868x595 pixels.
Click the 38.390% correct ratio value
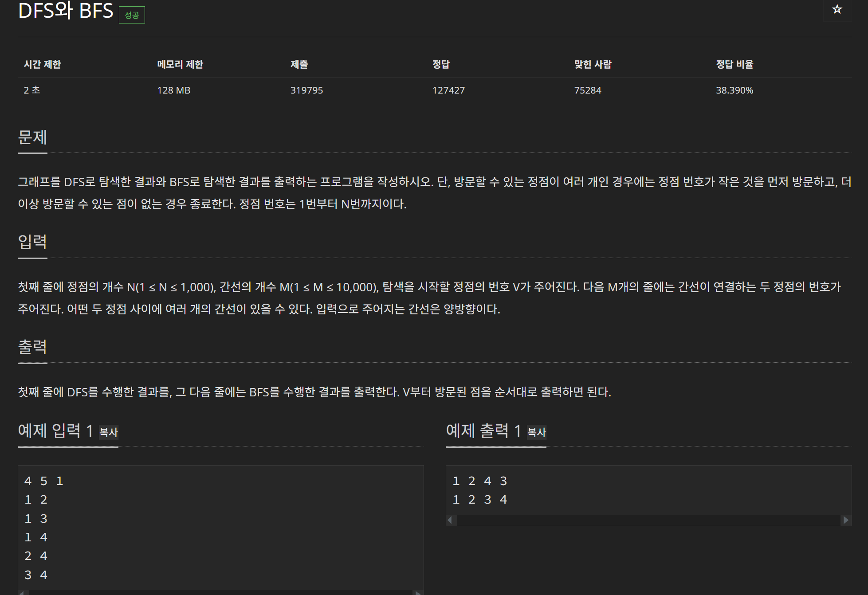point(734,90)
